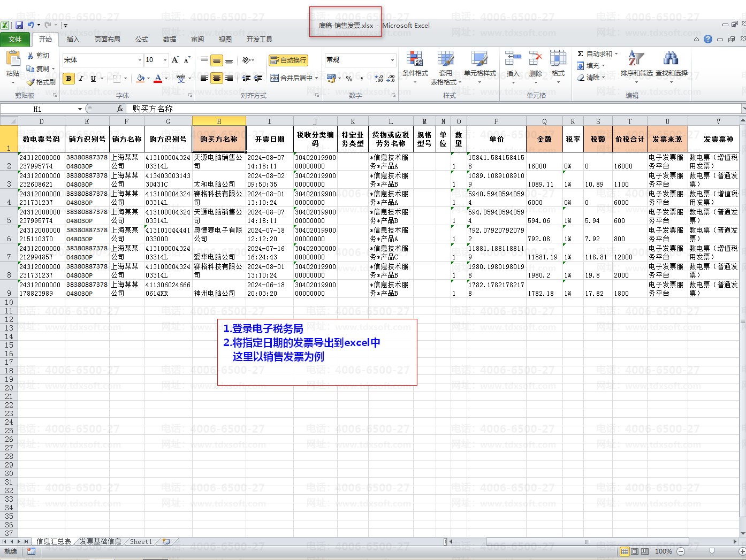The image size is (746, 560).
Task: Click the Merge and Center button
Action: [291, 78]
